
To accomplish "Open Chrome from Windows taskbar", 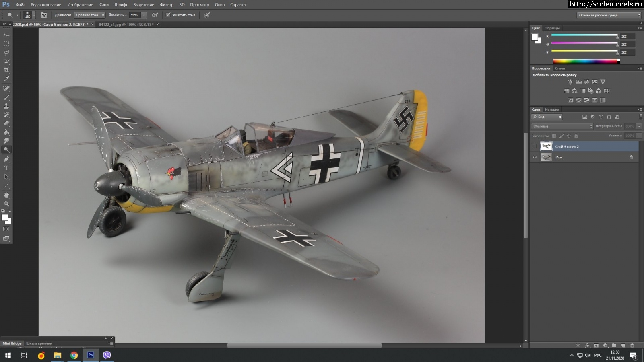I will [74, 355].
